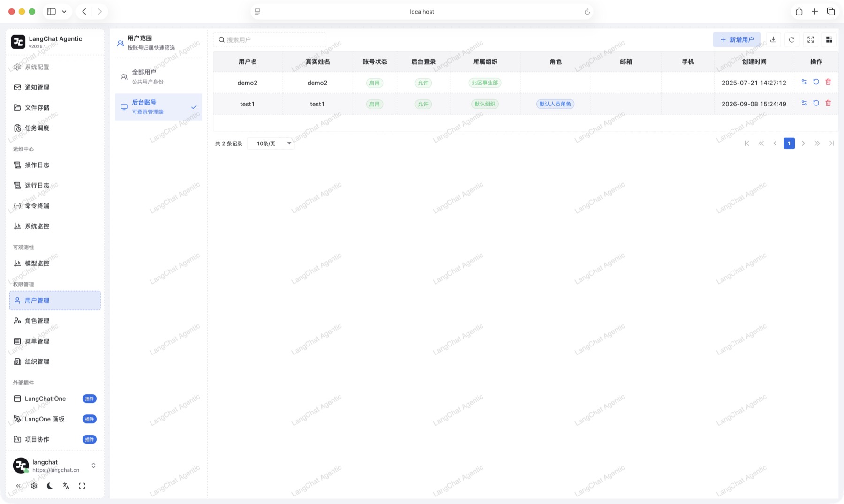Click 北区事业部 organization tag
Screen dimensions: 844x504
[x=485, y=83]
